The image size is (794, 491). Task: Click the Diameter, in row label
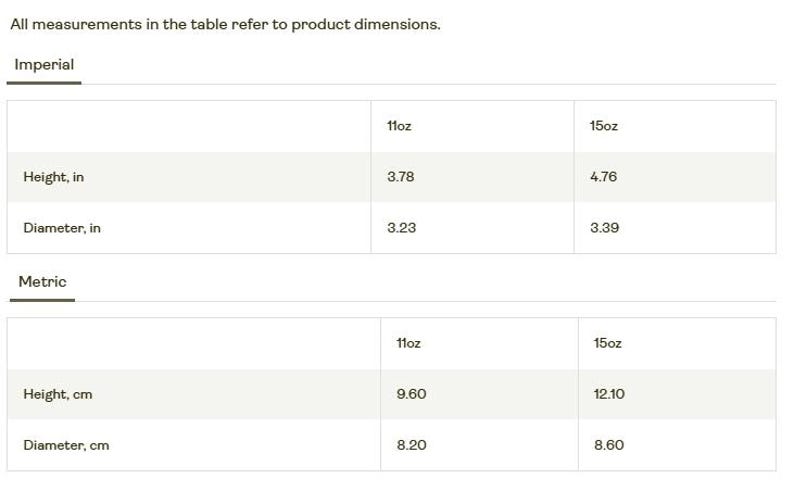(62, 228)
